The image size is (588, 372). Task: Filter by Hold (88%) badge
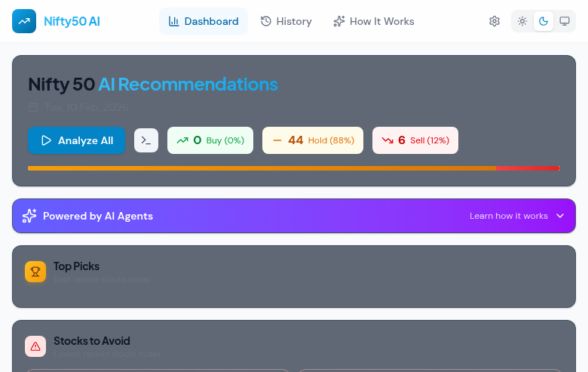[313, 140]
